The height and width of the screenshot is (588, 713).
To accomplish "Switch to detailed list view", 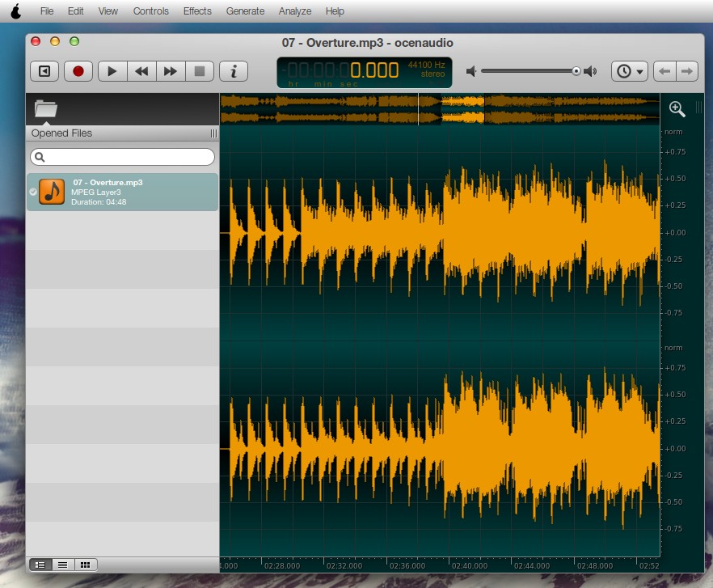I will [40, 565].
